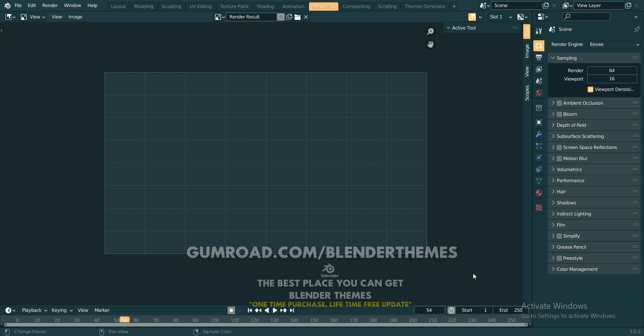Click the Viewport samples value field

click(612, 79)
